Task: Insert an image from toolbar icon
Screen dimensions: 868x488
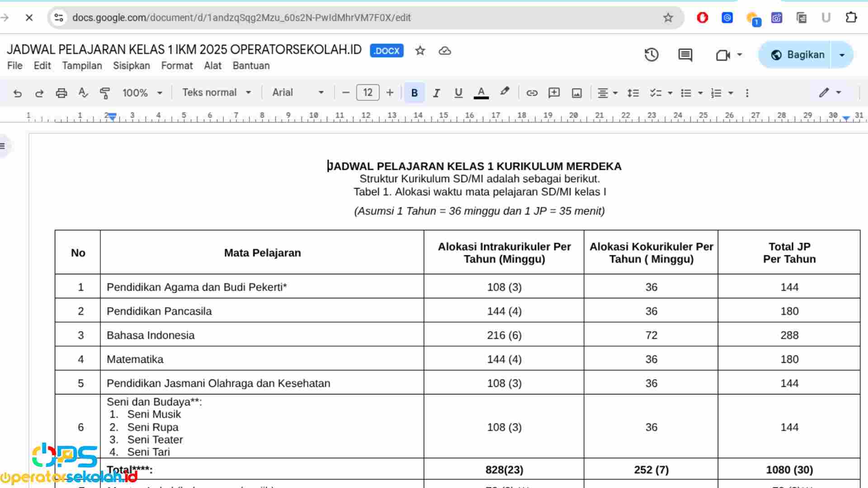Action: pyautogui.click(x=576, y=93)
